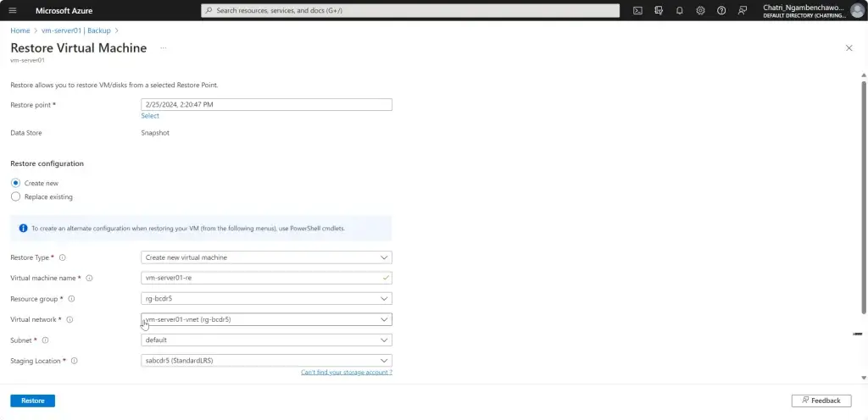The height and width of the screenshot is (420, 868).
Task: Expand the Restore Type dropdown
Action: [x=266, y=257]
